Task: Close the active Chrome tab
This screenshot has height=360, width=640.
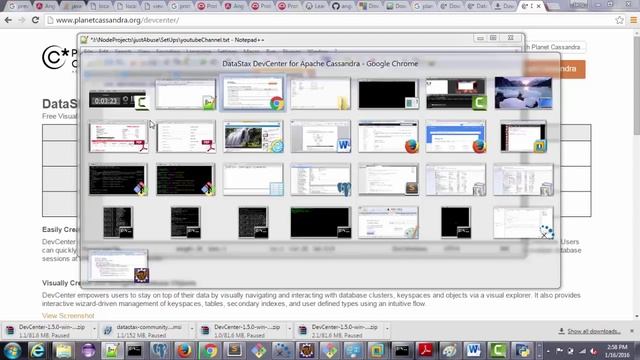Action: point(539,6)
